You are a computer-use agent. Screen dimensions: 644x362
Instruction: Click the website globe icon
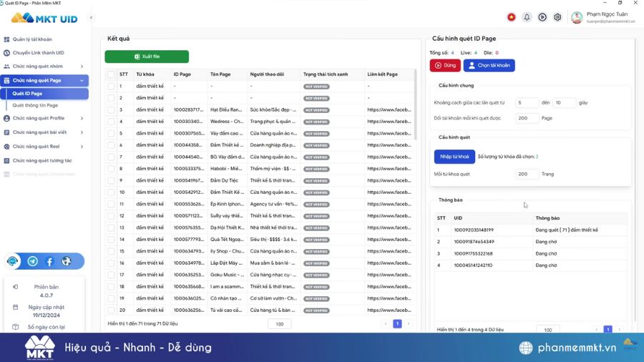(x=67, y=262)
